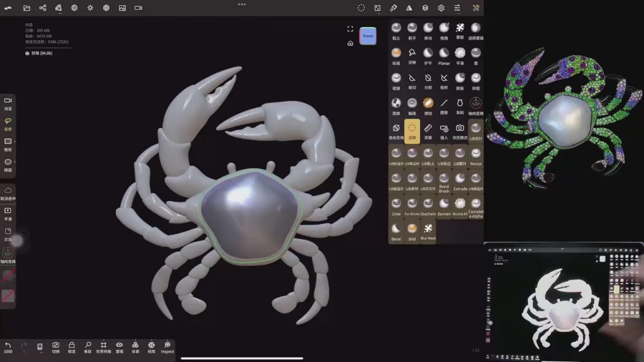Toggle 体素 voxel button
Screen dimensions: 644x362
(x=135, y=347)
